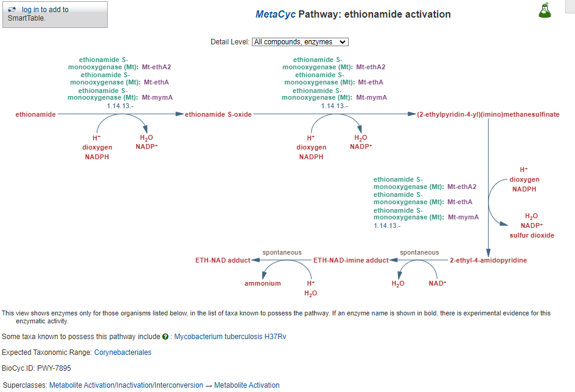This screenshot has width=575, height=392.
Task: Select the ethionamide compound label
Action: pyautogui.click(x=35, y=114)
